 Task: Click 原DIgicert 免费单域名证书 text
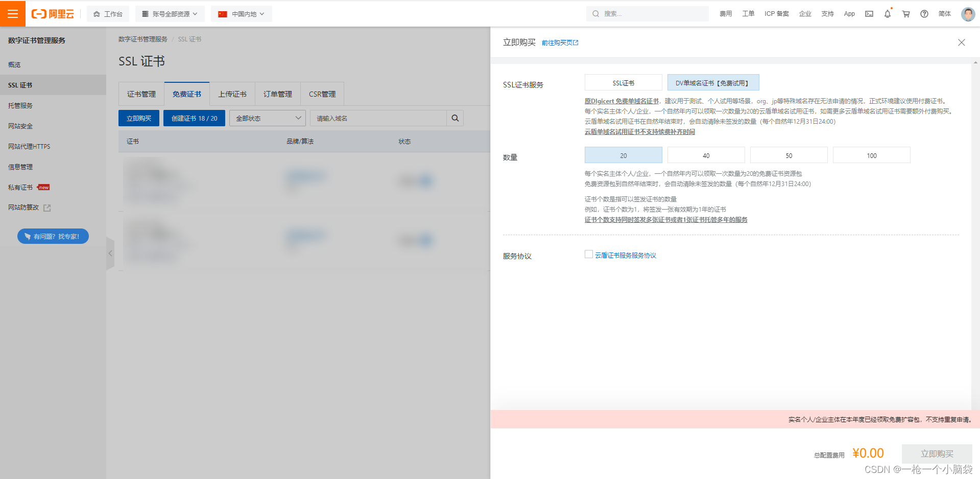pos(622,101)
